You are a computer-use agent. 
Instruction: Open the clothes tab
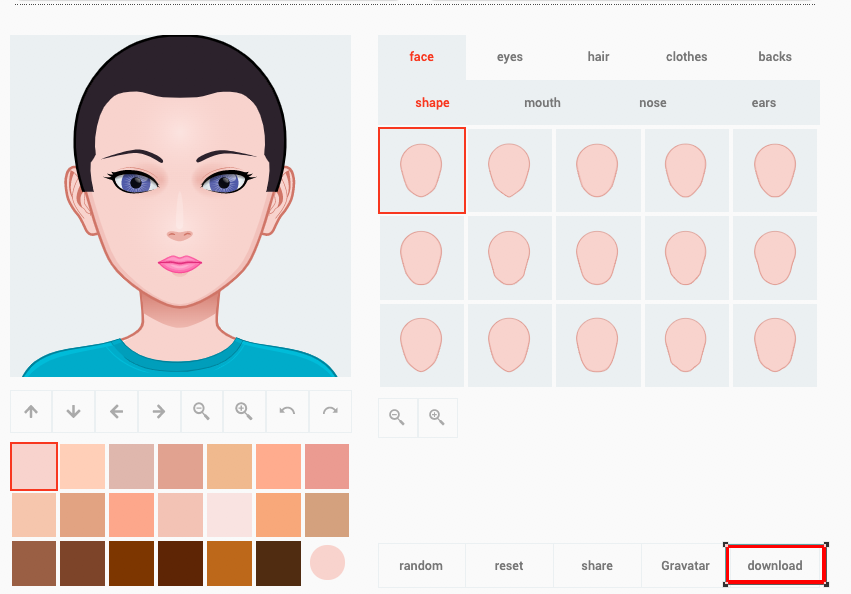tap(687, 57)
